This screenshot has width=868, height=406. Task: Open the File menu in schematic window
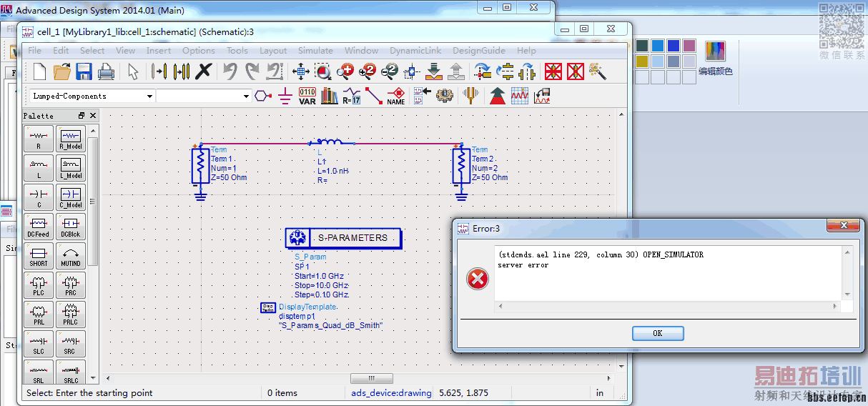click(x=34, y=51)
